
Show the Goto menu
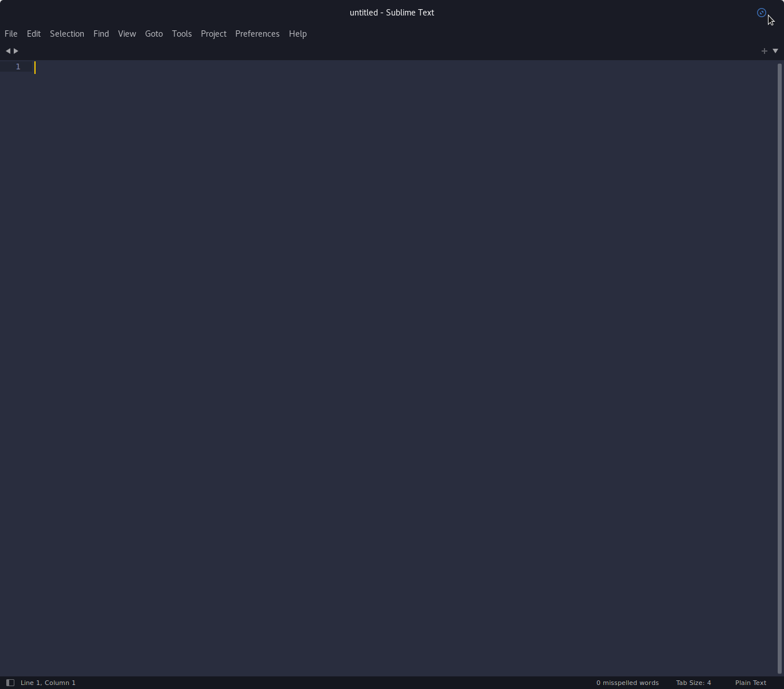click(x=154, y=34)
